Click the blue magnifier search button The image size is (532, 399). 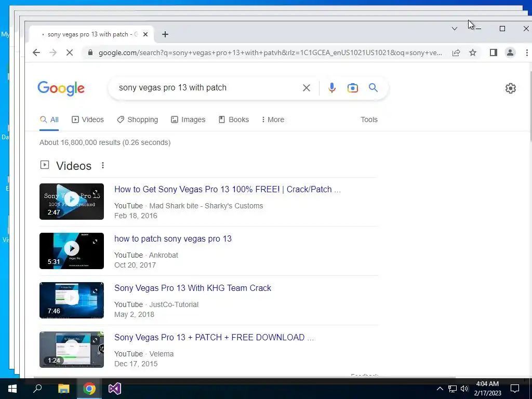[x=373, y=87]
